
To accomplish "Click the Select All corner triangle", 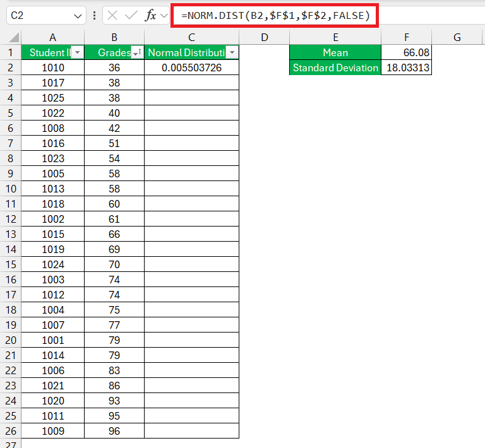I will (x=15, y=37).
